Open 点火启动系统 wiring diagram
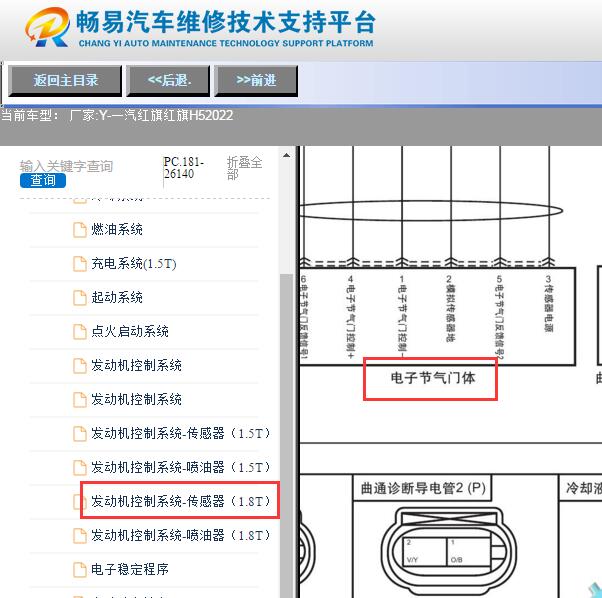The width and height of the screenshot is (602, 598). [x=130, y=331]
